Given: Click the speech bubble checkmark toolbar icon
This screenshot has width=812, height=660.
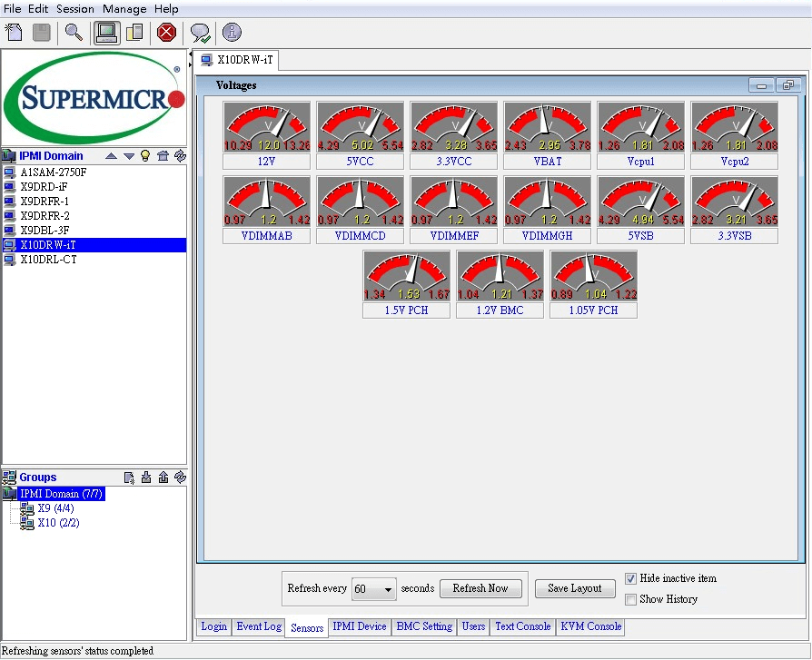Looking at the screenshot, I should pyautogui.click(x=200, y=34).
